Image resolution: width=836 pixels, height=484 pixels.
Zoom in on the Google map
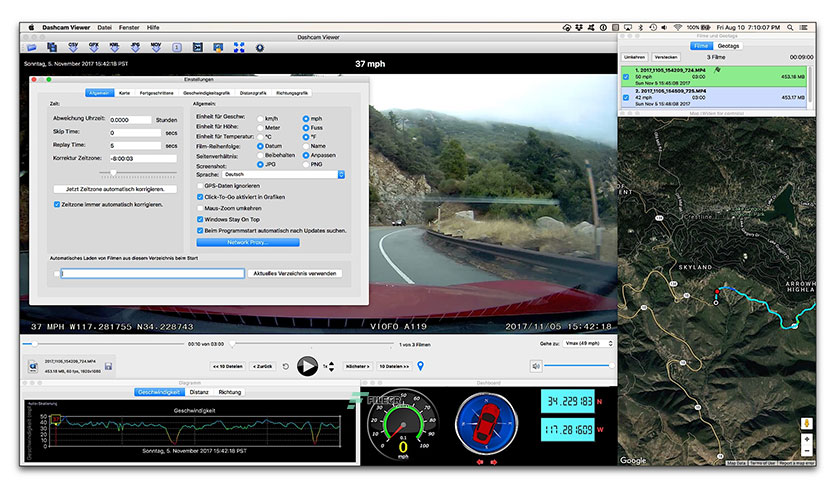[x=807, y=439]
